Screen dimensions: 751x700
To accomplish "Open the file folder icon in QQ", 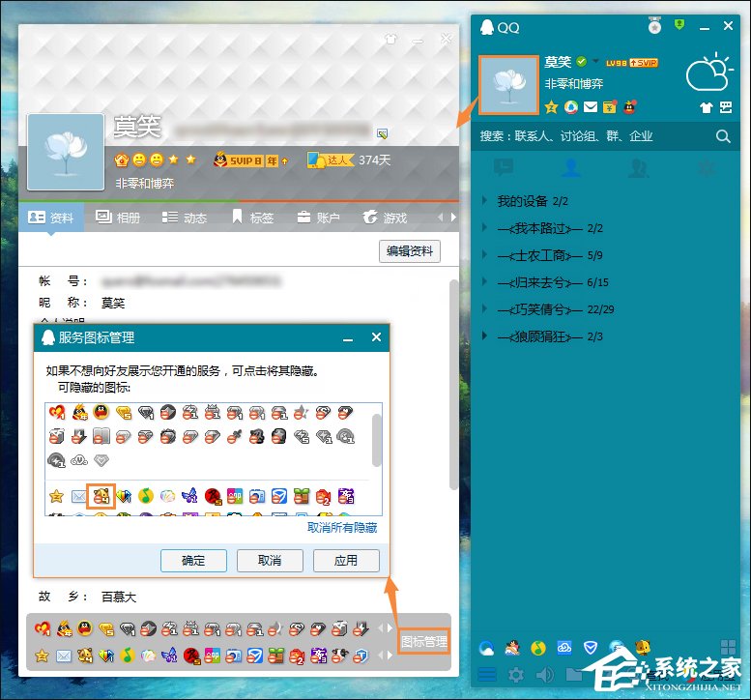I will tap(574, 675).
